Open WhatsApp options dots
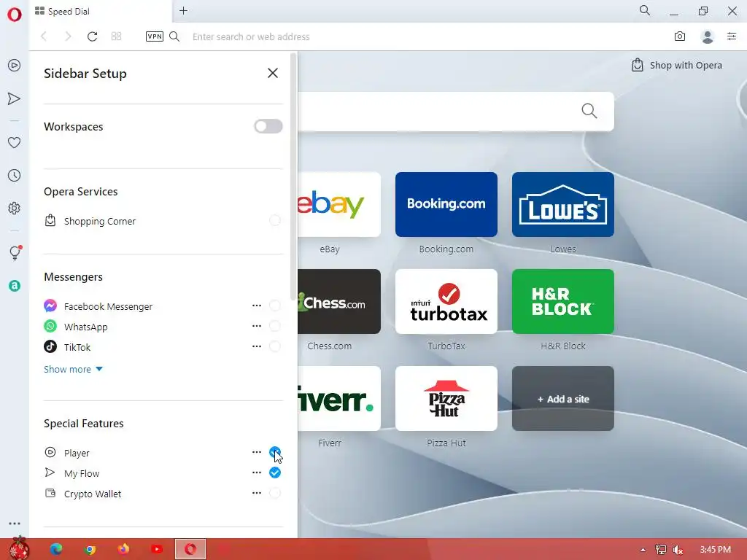The width and height of the screenshot is (747, 560). 256,326
